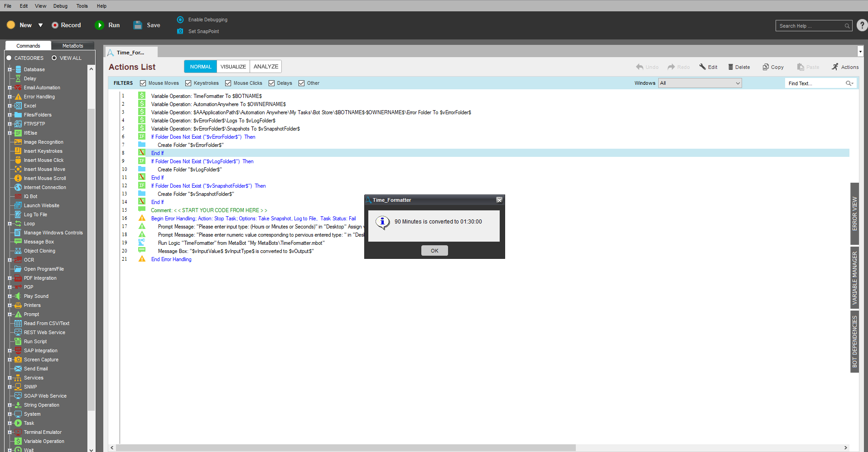
Task: Click the Record icon in the toolbar
Action: point(55,25)
